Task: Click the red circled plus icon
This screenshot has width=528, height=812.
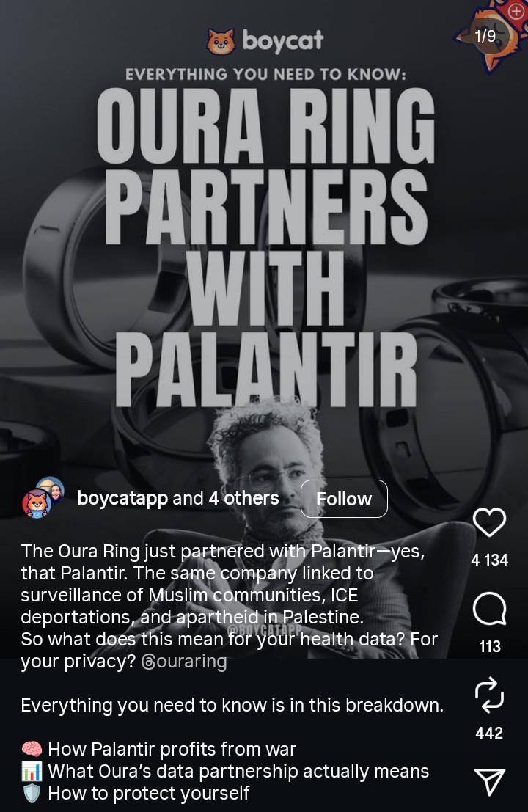Action: click(516, 12)
